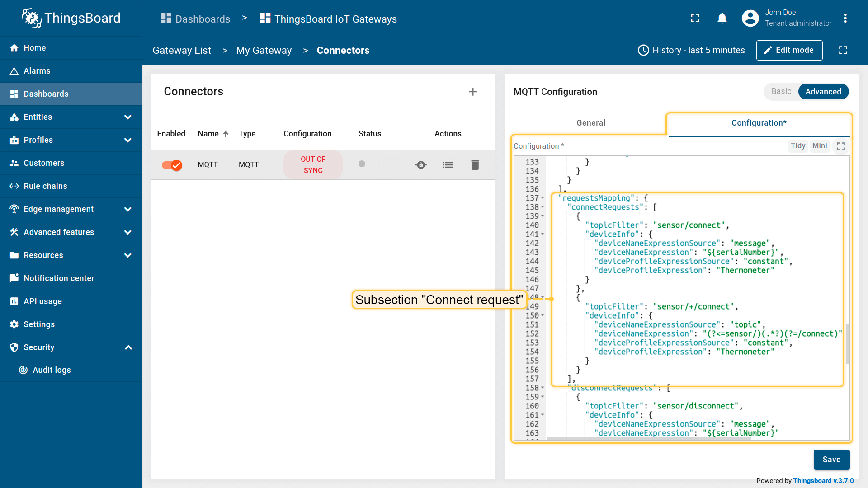This screenshot has width=868, height=488.
Task: Click the Configuration column header
Action: click(x=307, y=134)
